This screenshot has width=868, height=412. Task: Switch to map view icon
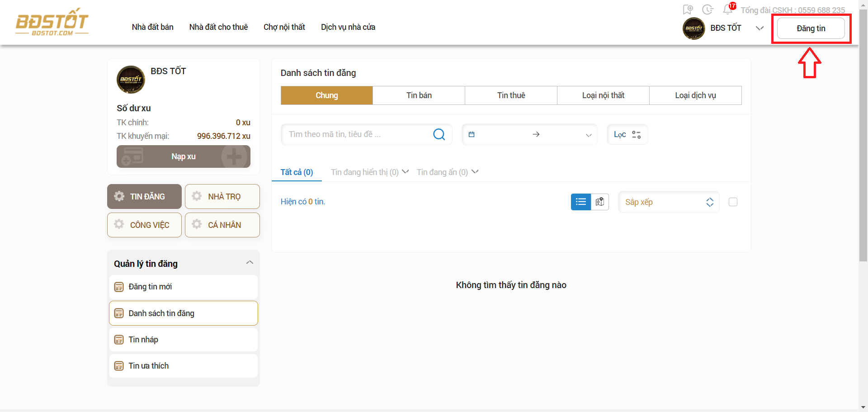[x=600, y=202]
